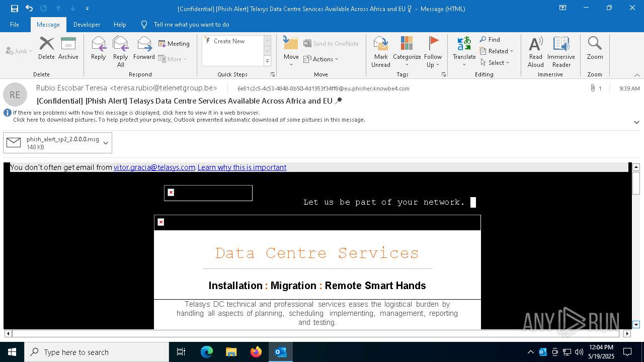Open Ribbon Display Options in title bar
Image resolution: width=644 pixels, height=362 pixels.
[563, 8]
